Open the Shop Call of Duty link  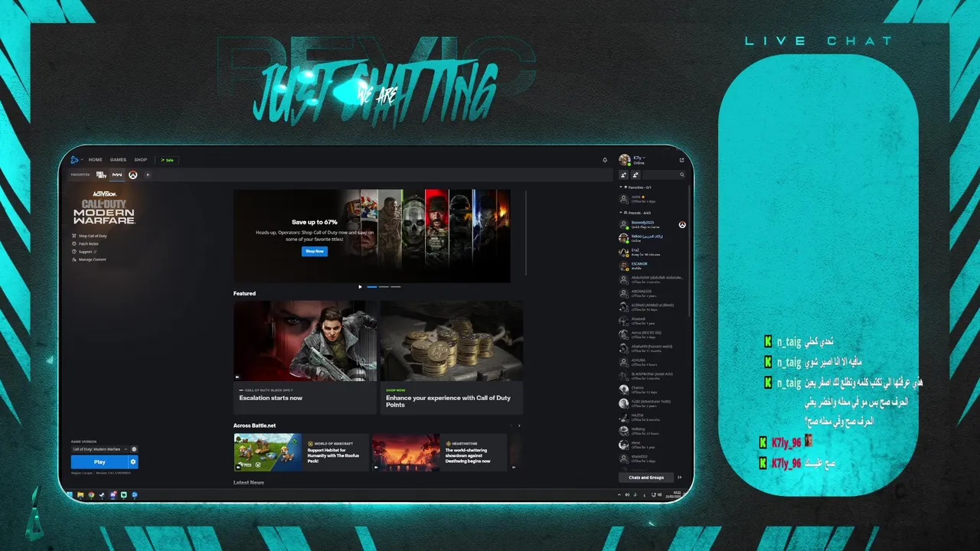coord(90,236)
